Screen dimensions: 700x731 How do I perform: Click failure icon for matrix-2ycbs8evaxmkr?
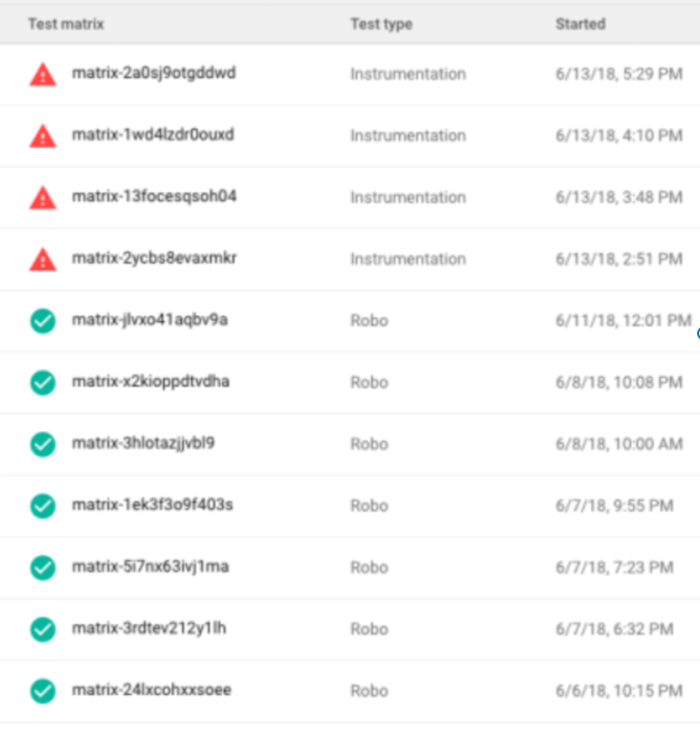(x=42, y=259)
